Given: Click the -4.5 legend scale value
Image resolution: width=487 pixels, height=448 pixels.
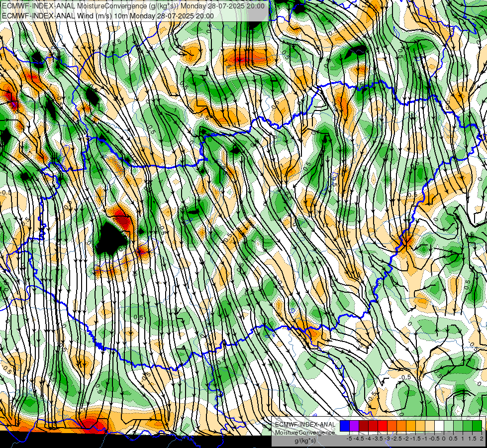Looking at the screenshot, I should click(x=359, y=439).
